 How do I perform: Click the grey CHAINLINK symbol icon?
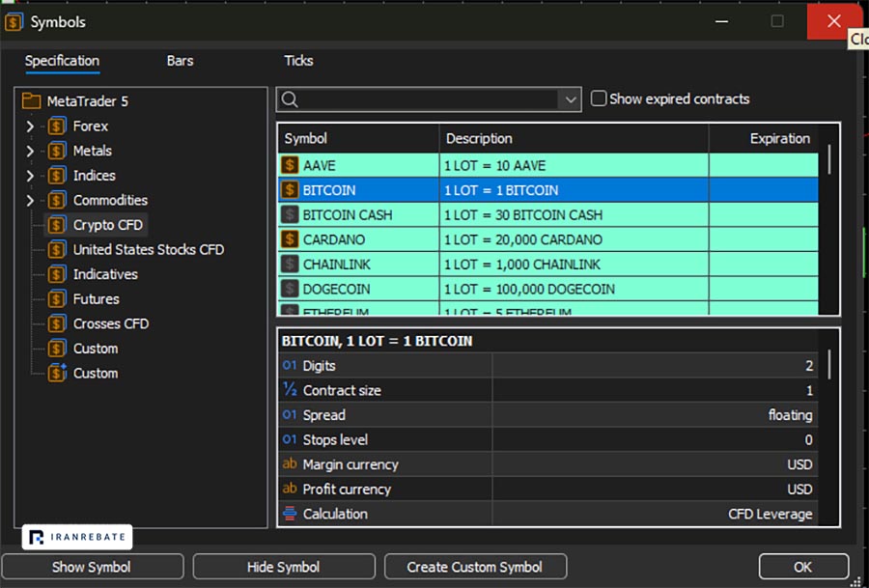point(290,264)
